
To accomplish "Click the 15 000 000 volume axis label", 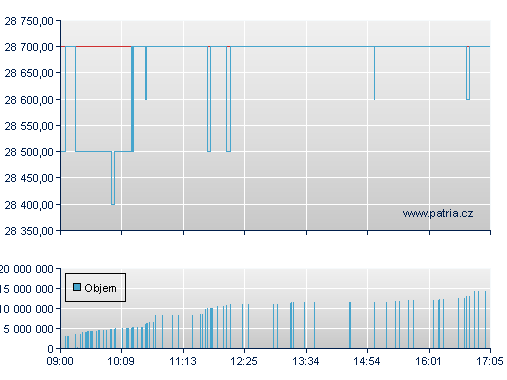I will click(x=27, y=289).
